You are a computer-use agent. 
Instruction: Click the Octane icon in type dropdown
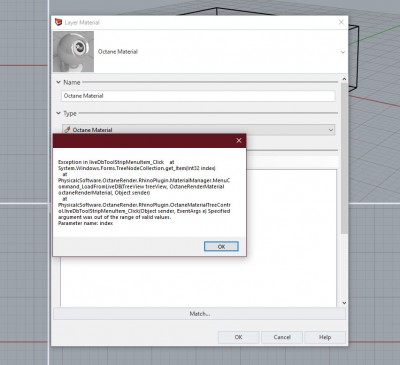click(67, 130)
